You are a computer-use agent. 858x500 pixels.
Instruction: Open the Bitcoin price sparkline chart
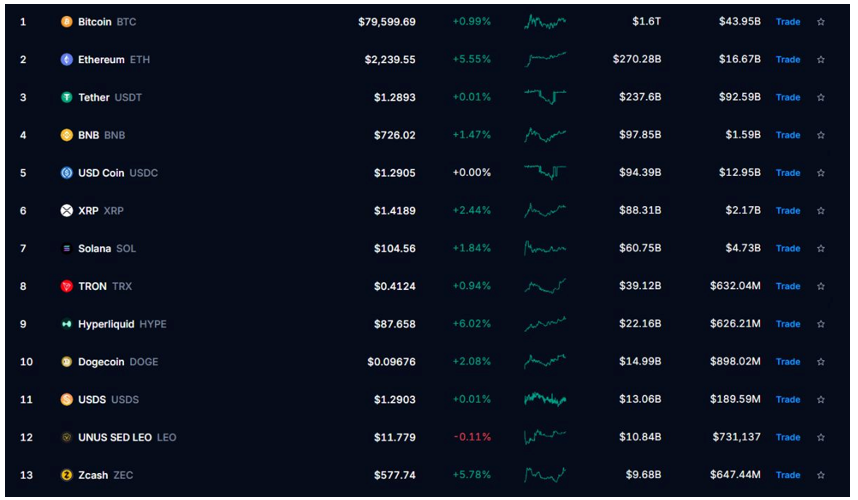tap(545, 22)
